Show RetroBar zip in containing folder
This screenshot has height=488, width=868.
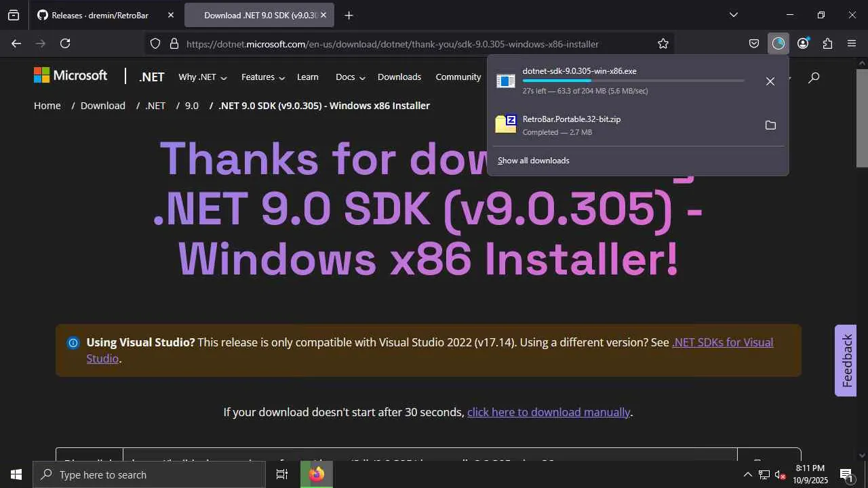[x=770, y=125]
